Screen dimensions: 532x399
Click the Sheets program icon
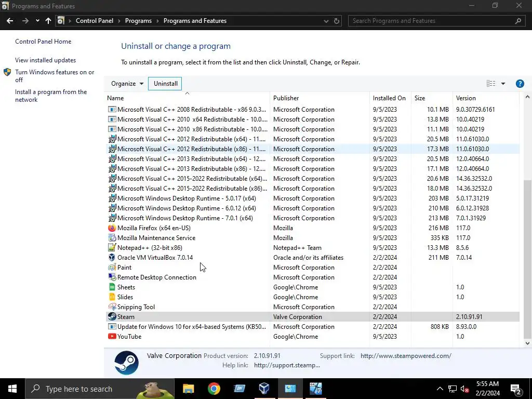point(112,287)
